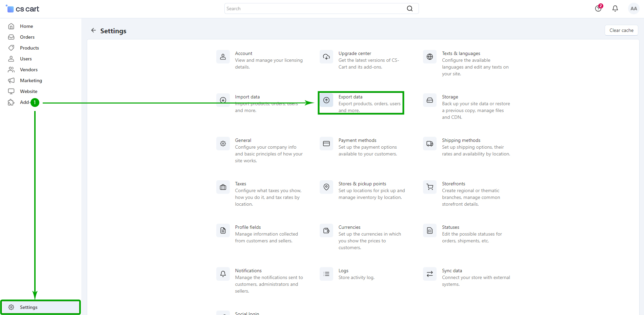The width and height of the screenshot is (644, 315).
Task: Click the Texts & languages globe icon
Action: 430,57
